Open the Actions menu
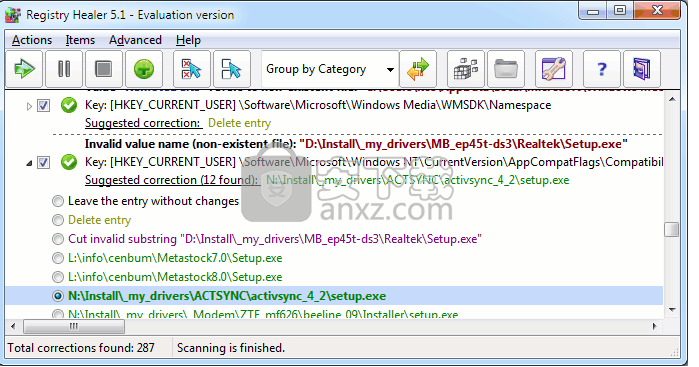699x367 pixels. coord(32,40)
